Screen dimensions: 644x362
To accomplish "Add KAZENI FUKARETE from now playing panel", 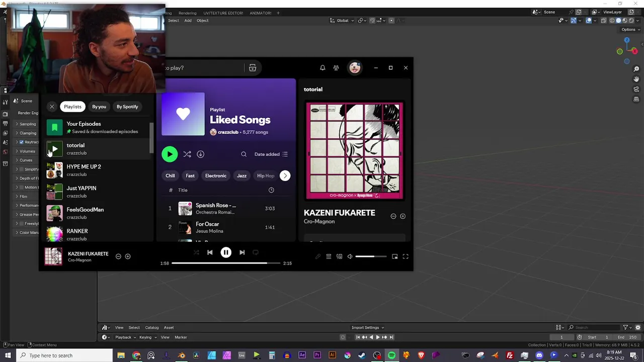I will pos(403,216).
